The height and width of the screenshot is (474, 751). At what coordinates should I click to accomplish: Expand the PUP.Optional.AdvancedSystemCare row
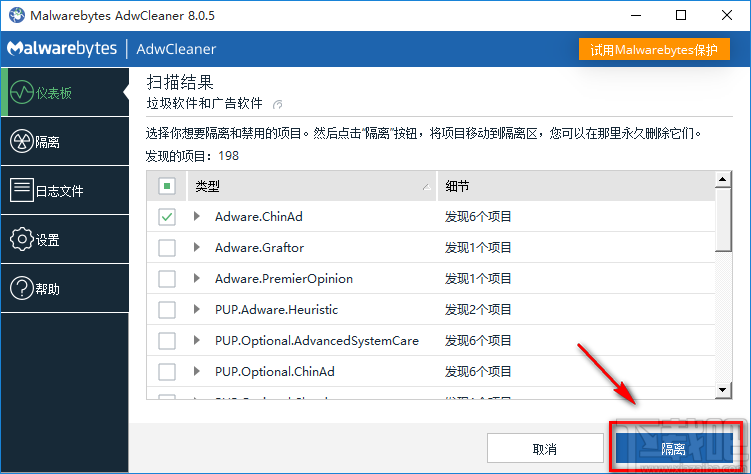click(x=196, y=340)
